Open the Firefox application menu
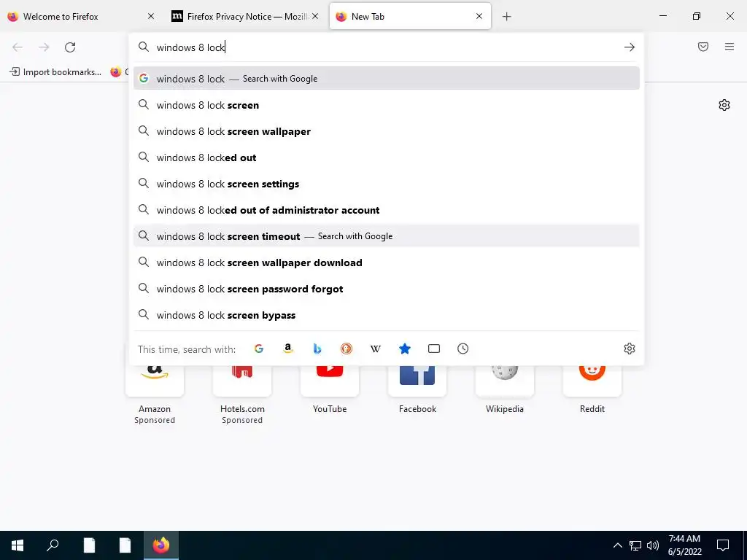The height and width of the screenshot is (560, 747). click(729, 47)
